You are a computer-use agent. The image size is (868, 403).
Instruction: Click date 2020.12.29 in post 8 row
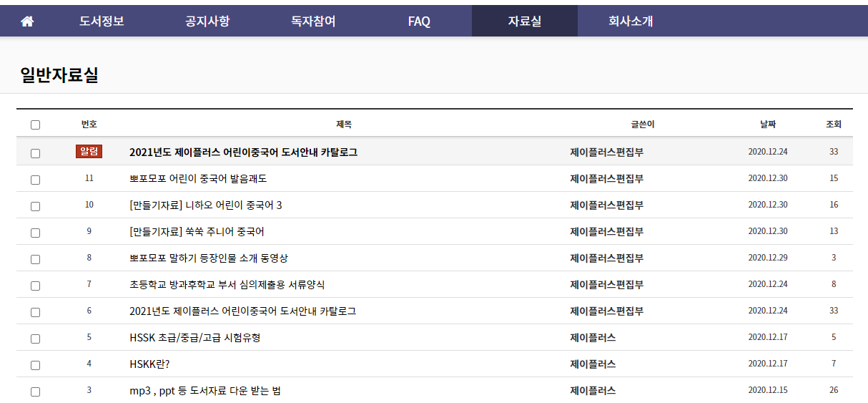tap(768, 258)
